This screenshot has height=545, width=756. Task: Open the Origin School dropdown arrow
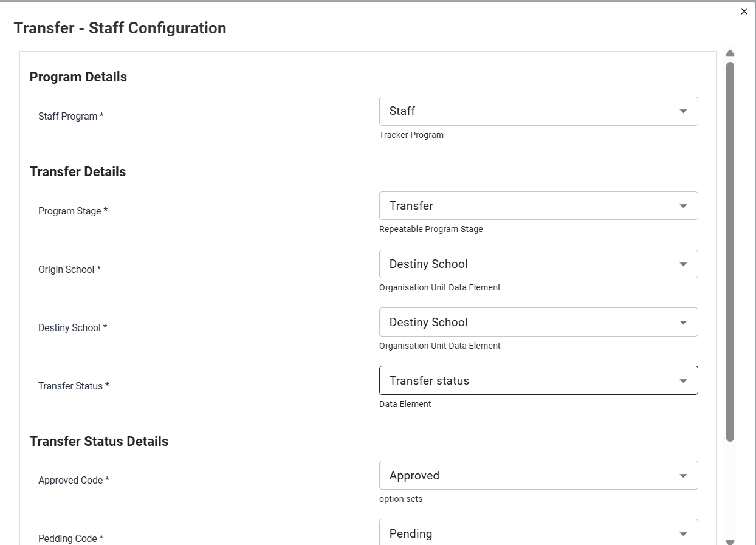coord(683,264)
